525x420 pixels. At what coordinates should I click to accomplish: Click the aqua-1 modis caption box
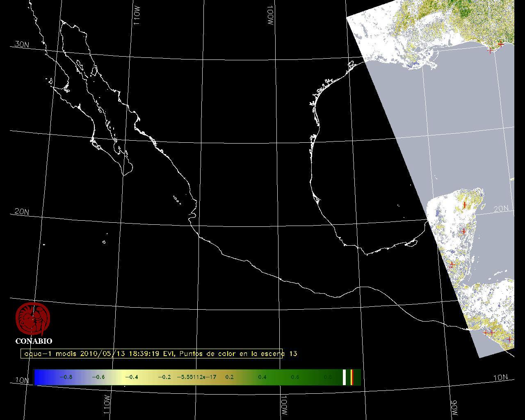(x=152, y=354)
